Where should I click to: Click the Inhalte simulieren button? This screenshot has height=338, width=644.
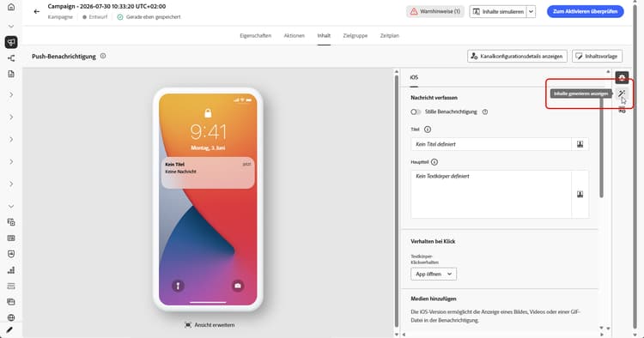click(x=498, y=11)
